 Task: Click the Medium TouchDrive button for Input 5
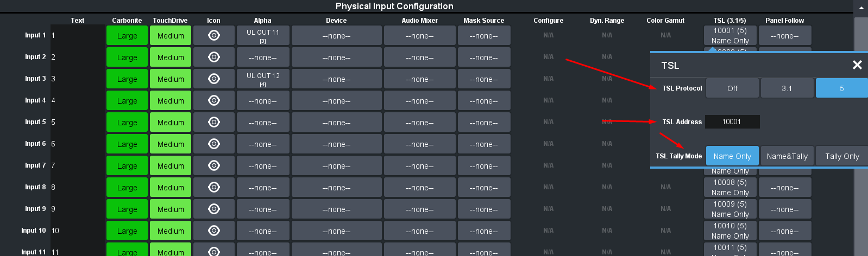171,123
